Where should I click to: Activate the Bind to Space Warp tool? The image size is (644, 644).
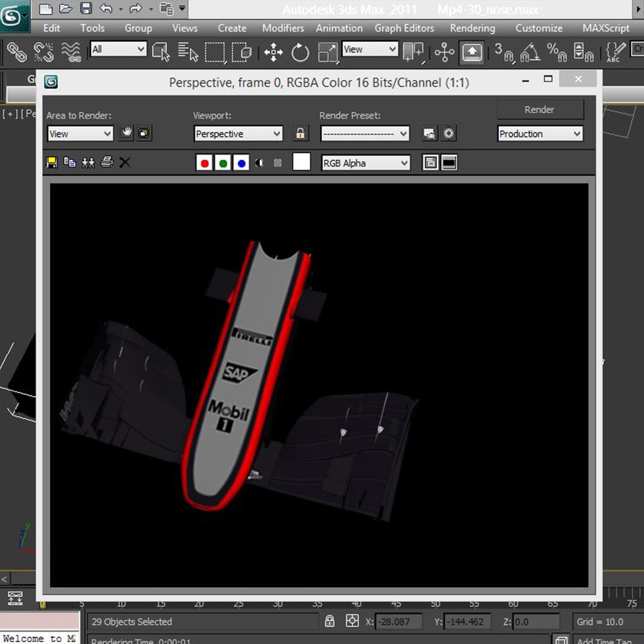click(x=71, y=52)
